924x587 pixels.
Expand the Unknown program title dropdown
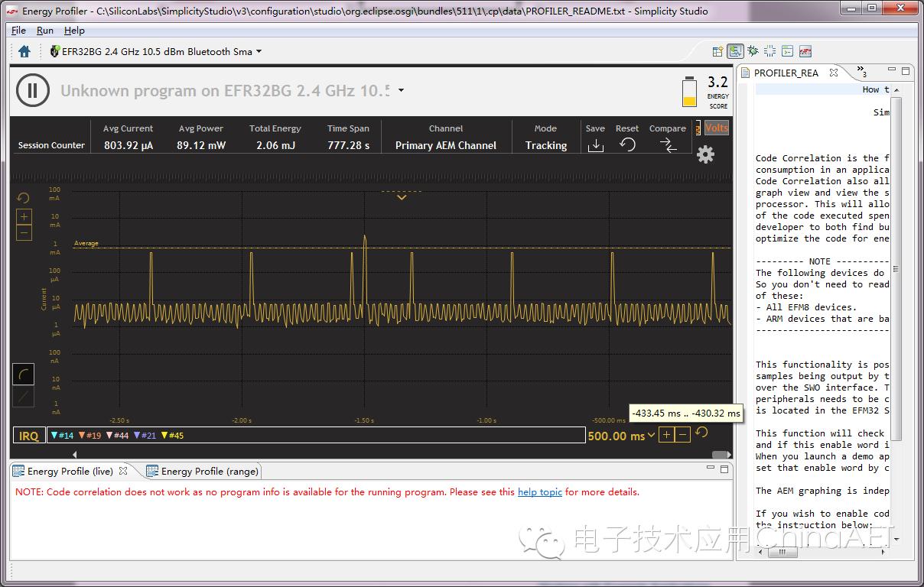[x=401, y=90]
